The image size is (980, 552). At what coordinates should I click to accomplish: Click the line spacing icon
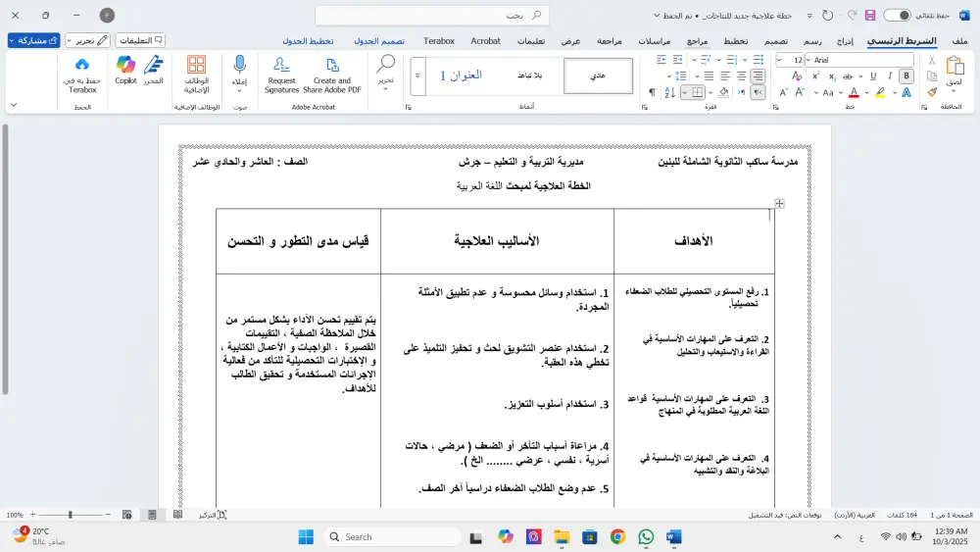pos(681,75)
